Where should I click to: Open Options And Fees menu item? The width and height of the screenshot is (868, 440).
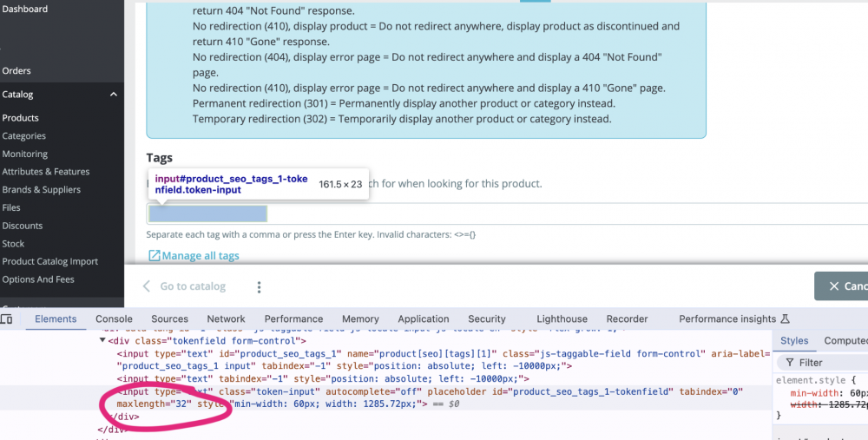tap(38, 279)
